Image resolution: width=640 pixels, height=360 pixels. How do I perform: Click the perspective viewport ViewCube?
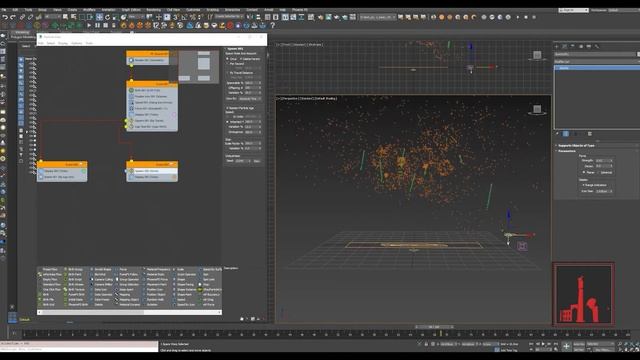pyautogui.click(x=537, y=109)
